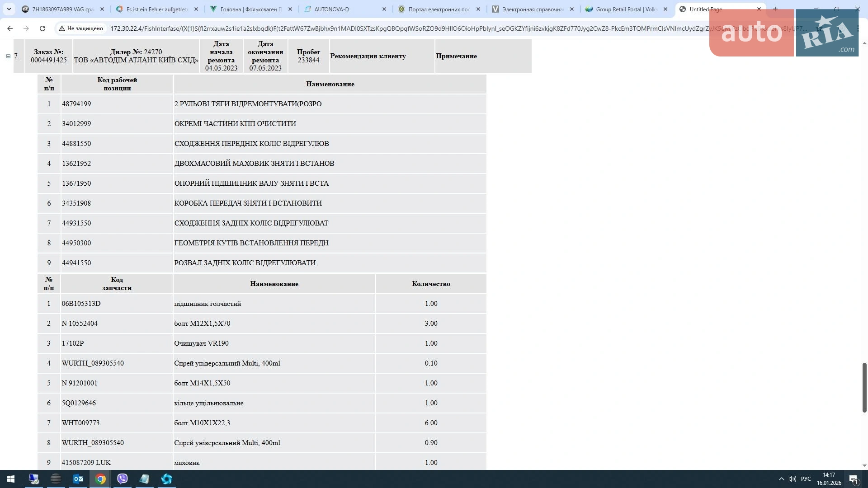The width and height of the screenshot is (868, 488).
Task: Open the notification center icon
Action: (854, 479)
